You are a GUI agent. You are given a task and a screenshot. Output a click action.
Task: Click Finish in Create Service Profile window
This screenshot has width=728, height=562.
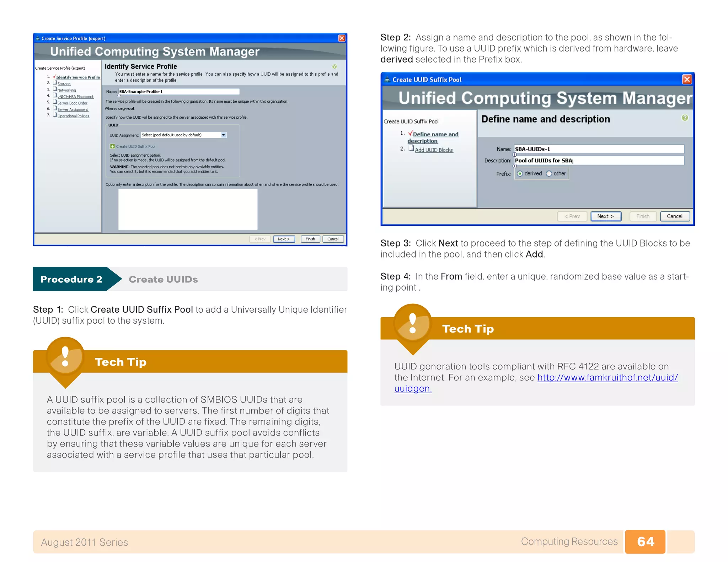(310, 239)
